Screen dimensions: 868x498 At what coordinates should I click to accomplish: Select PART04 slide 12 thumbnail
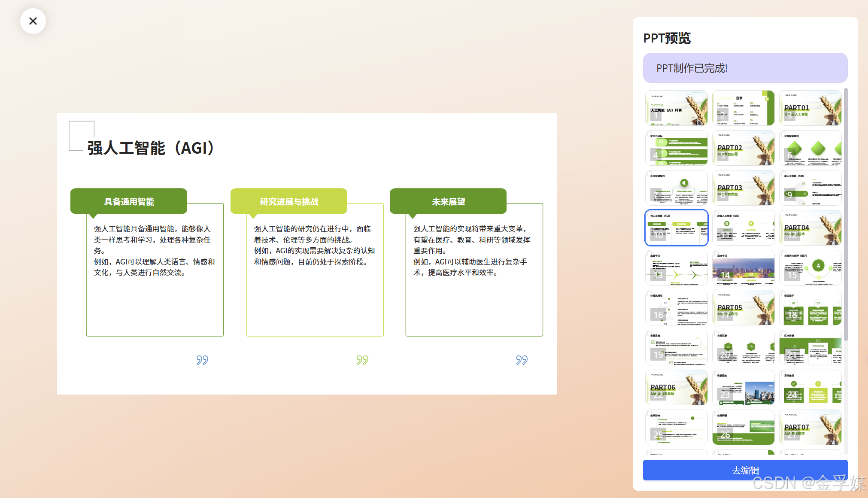pyautogui.click(x=810, y=228)
